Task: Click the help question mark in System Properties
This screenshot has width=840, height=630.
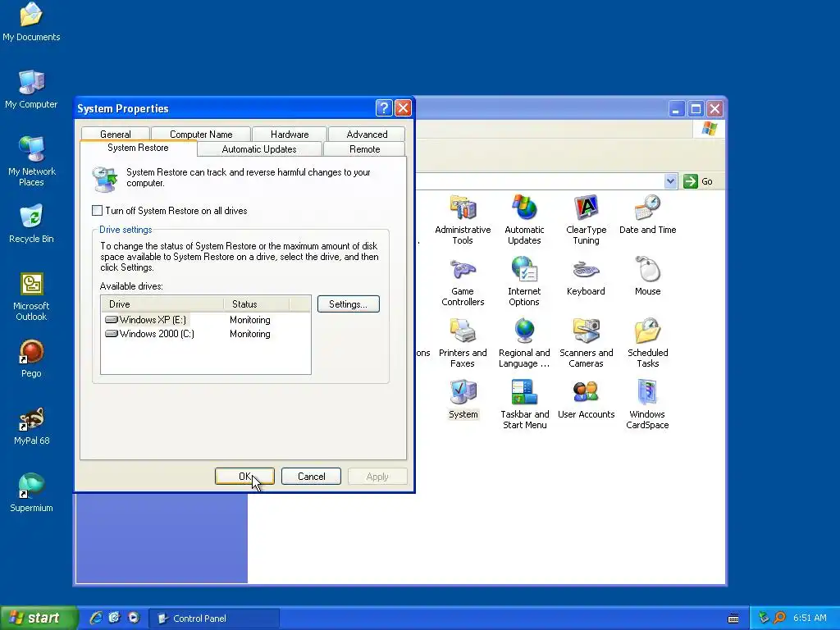Action: click(384, 108)
